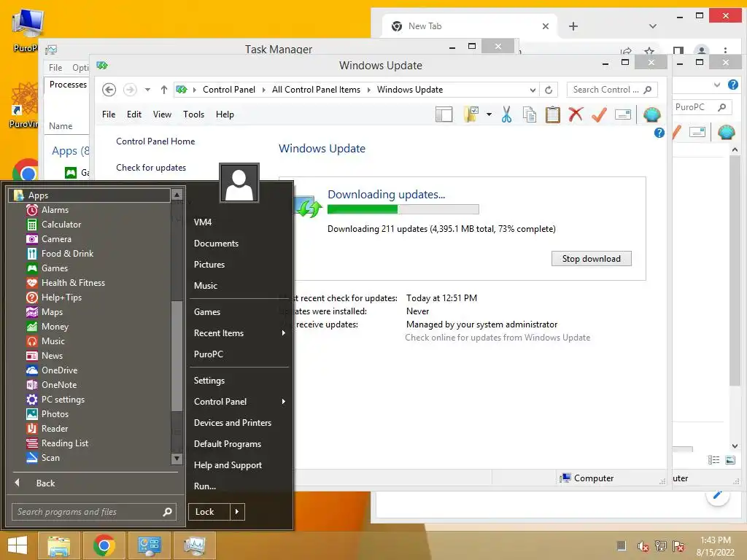
Task: Click Stop download button
Action: [x=591, y=259]
